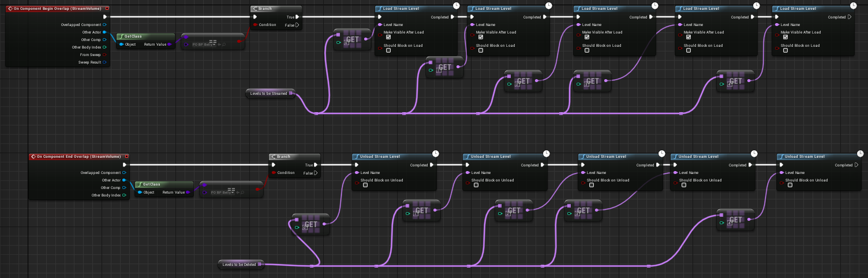Select the Levels to be Streamed variable node
Image resolution: width=868 pixels, height=278 pixels.
tap(270, 93)
